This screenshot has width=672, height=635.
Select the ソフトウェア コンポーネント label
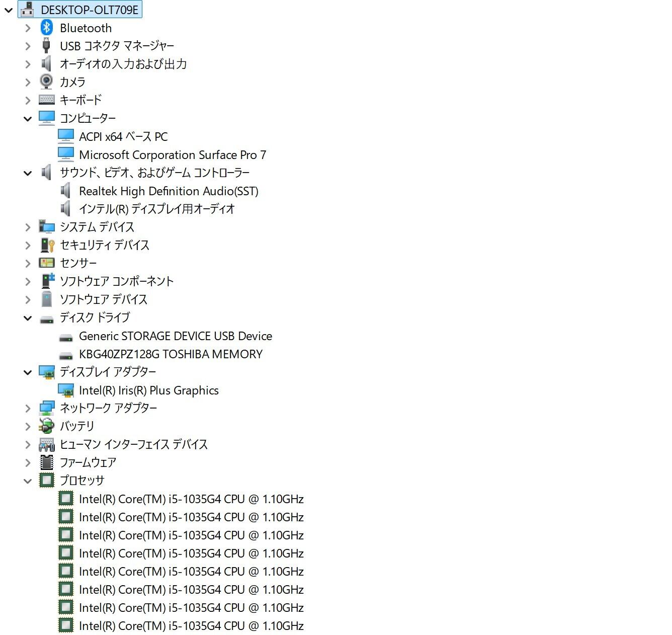click(117, 281)
